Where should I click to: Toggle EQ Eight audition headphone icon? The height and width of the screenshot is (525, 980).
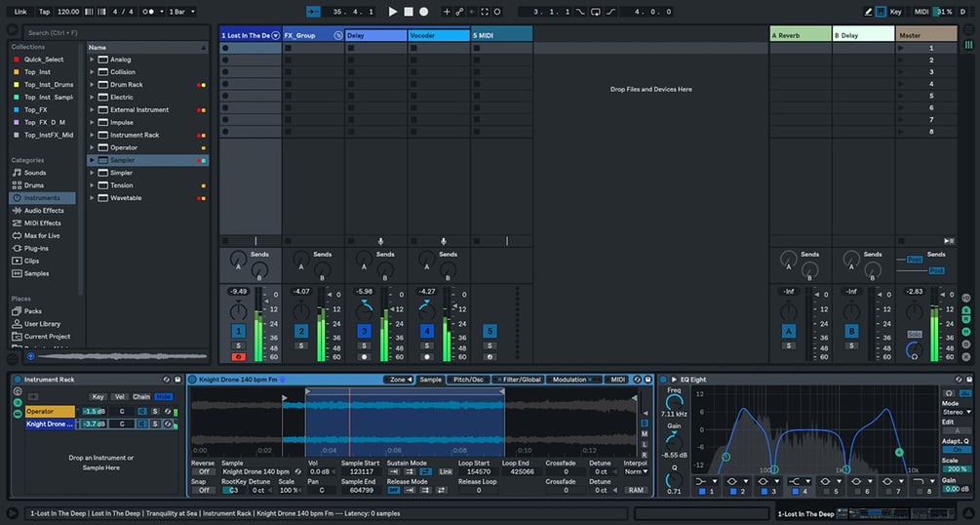tap(949, 393)
